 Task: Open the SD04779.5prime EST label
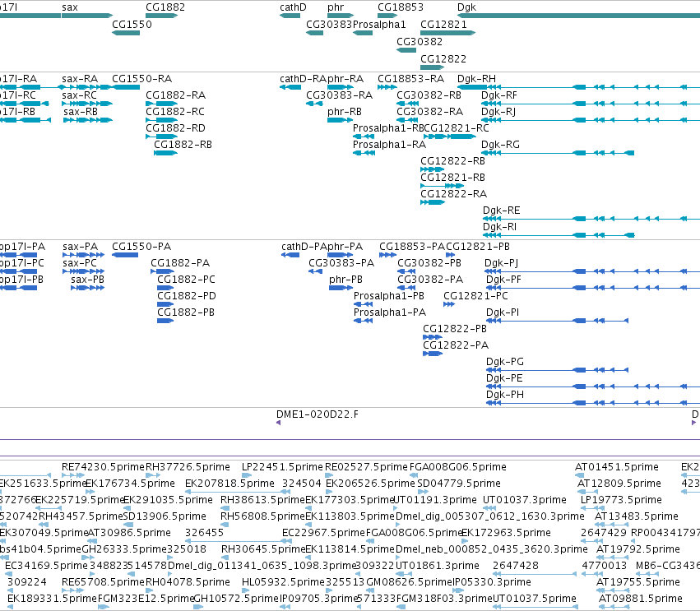click(459, 484)
